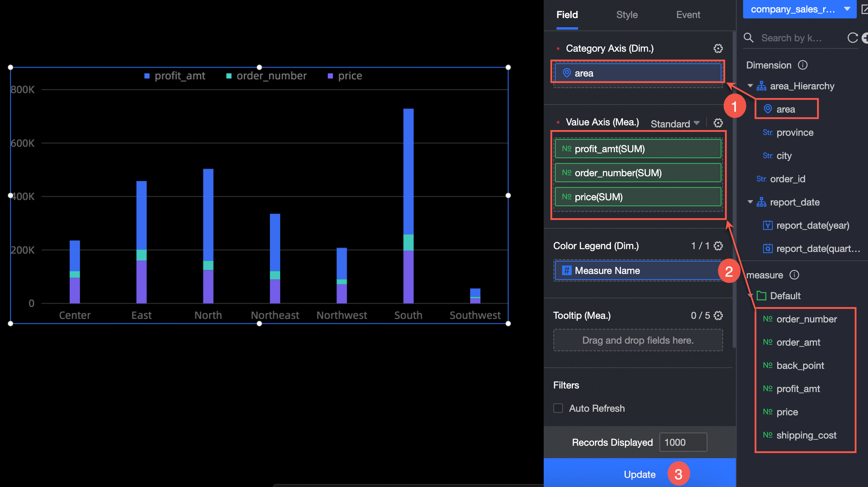Click Tooltip settings gear icon
The width and height of the screenshot is (868, 487).
click(718, 316)
